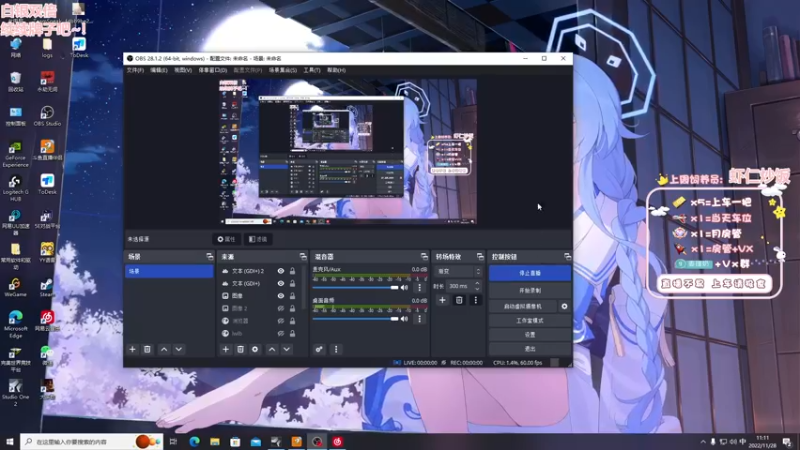Show hidden system tray icons chevron
The height and width of the screenshot is (450, 800).
point(703,442)
